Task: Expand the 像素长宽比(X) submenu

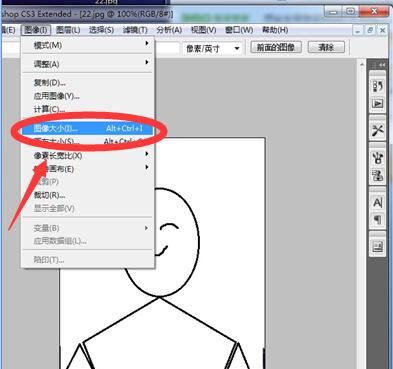Action: click(87, 155)
